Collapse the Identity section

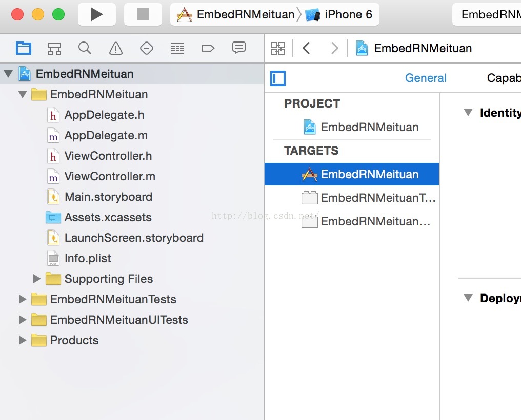tap(468, 113)
